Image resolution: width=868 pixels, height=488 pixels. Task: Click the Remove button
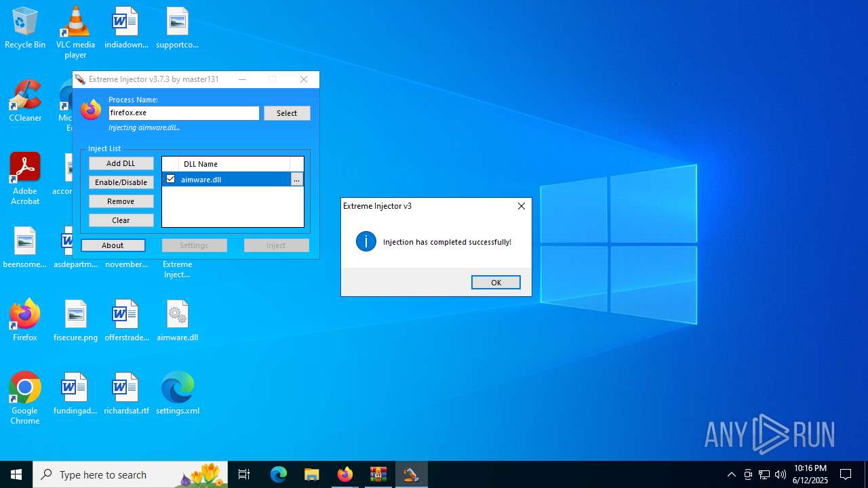tap(121, 201)
